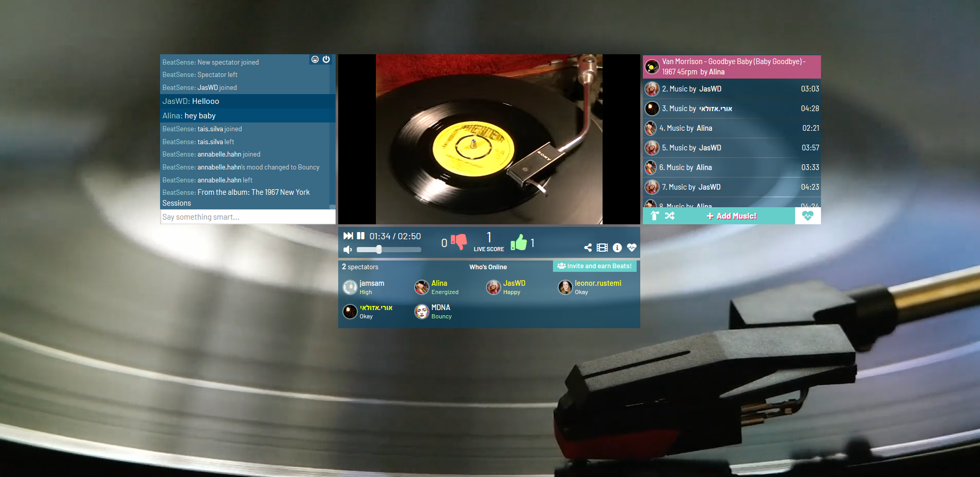This screenshot has height=477, width=980.
Task: Open jamsam's profile avatar
Action: [x=350, y=287]
